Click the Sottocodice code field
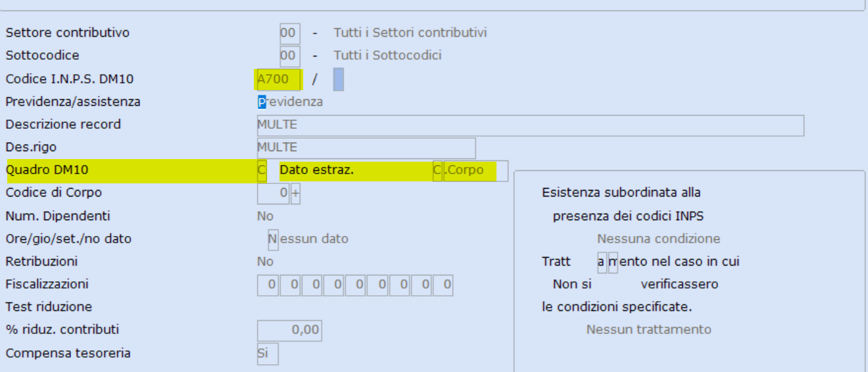 [289, 56]
